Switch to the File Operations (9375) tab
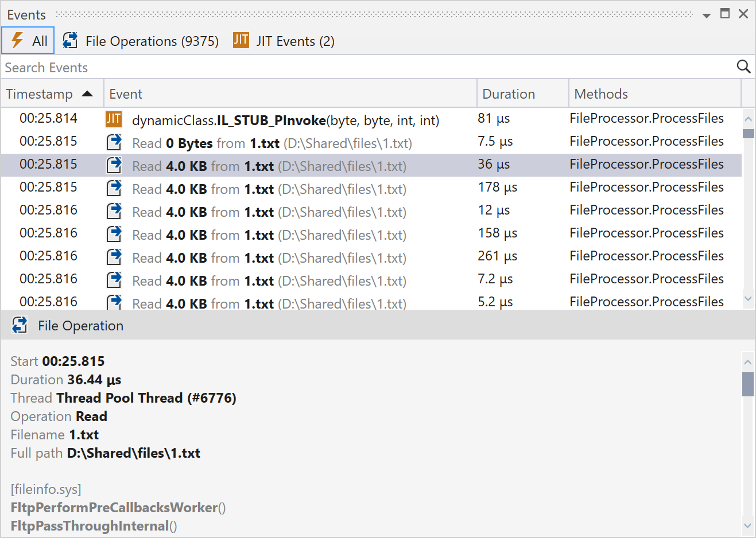 (x=152, y=41)
